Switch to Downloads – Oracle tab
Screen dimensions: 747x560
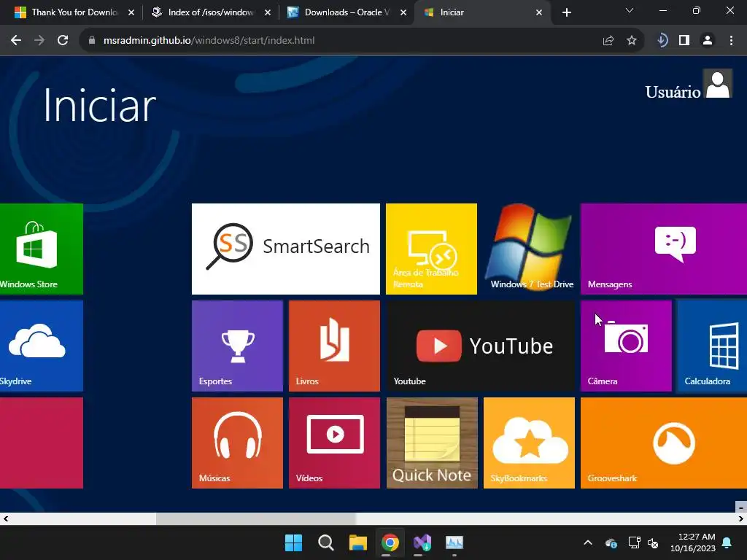point(347,12)
